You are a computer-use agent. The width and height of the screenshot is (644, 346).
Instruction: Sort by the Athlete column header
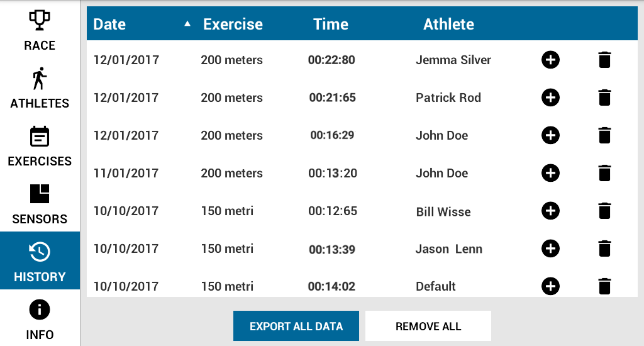[x=448, y=25]
